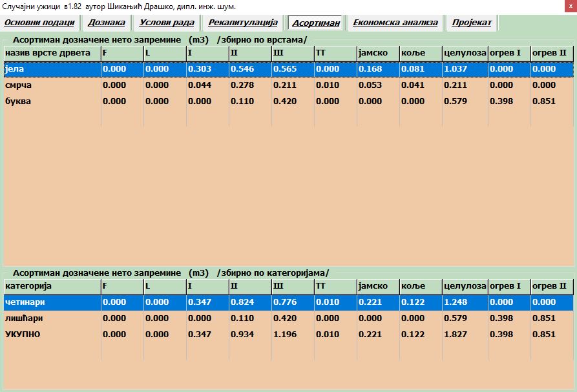This screenshot has width=577, height=392.
Task: Click the УКУПНО целулоза value 1.827
Action: coord(456,335)
